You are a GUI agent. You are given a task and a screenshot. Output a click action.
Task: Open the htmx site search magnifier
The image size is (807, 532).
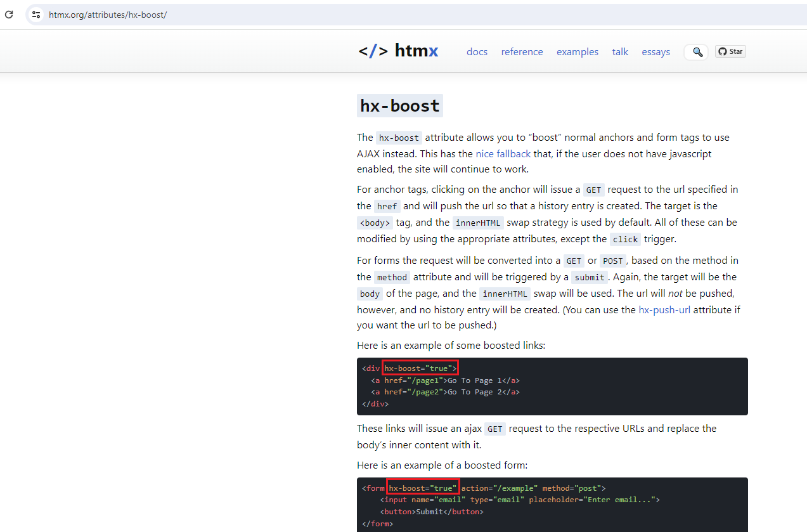(x=697, y=52)
